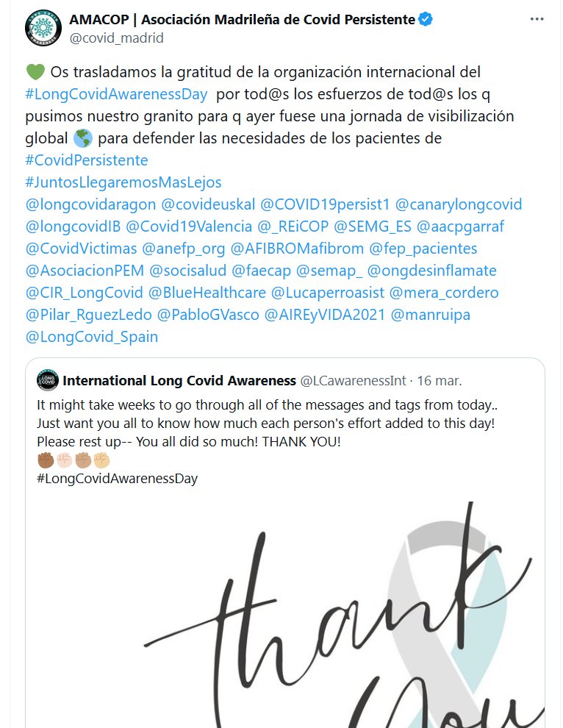Viewport: 563px width, 728px height.
Task: Click the quoted tweet's 16 mar. timestamp
Action: [440, 381]
